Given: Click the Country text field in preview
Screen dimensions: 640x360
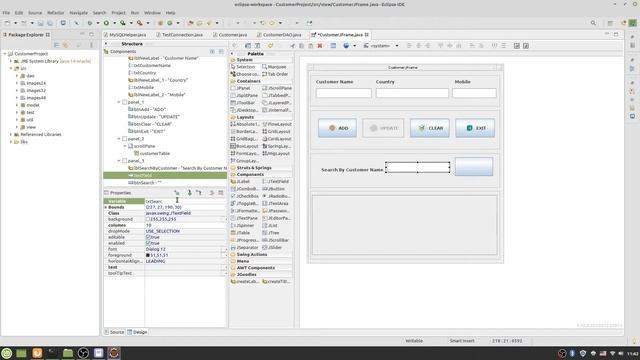Looking at the screenshot, I should 412,93.
